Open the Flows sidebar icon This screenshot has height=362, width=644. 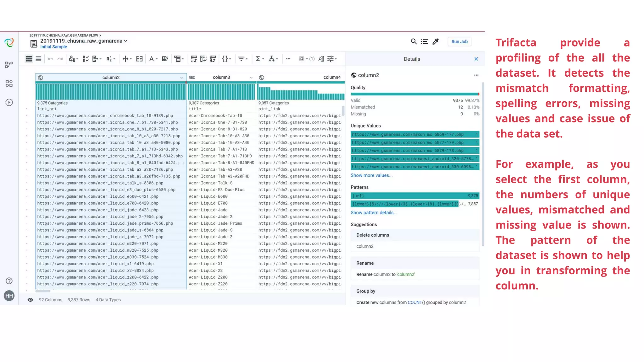(9, 65)
